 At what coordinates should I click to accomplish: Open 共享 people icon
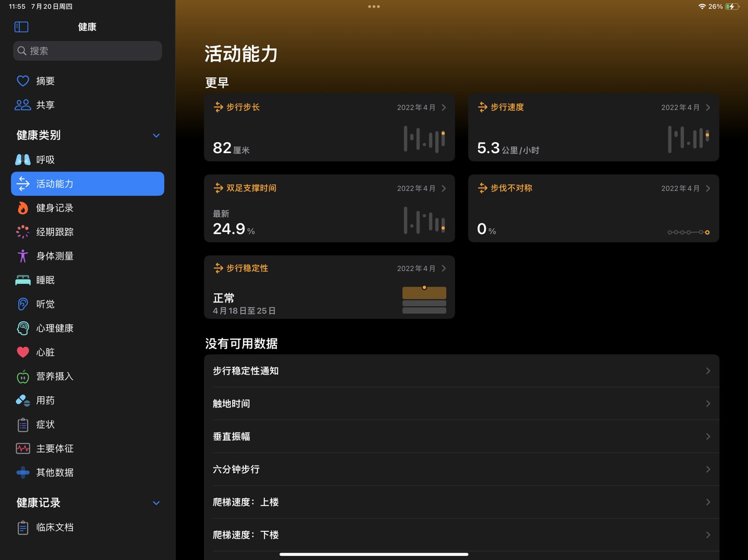[23, 105]
